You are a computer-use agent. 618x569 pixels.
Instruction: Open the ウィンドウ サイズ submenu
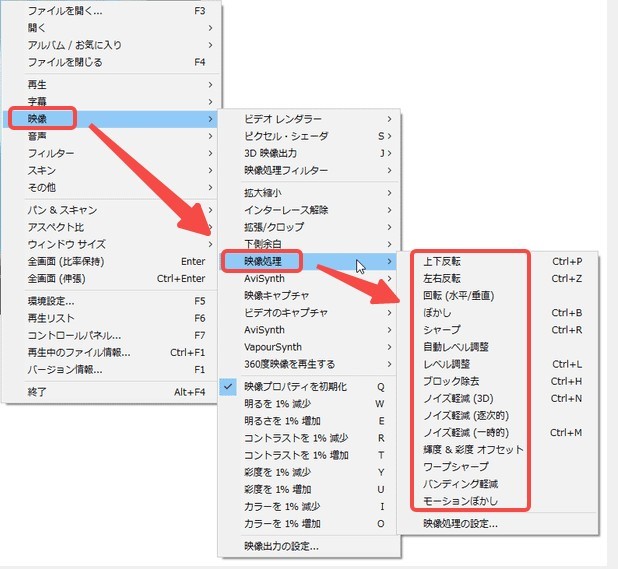[110, 244]
